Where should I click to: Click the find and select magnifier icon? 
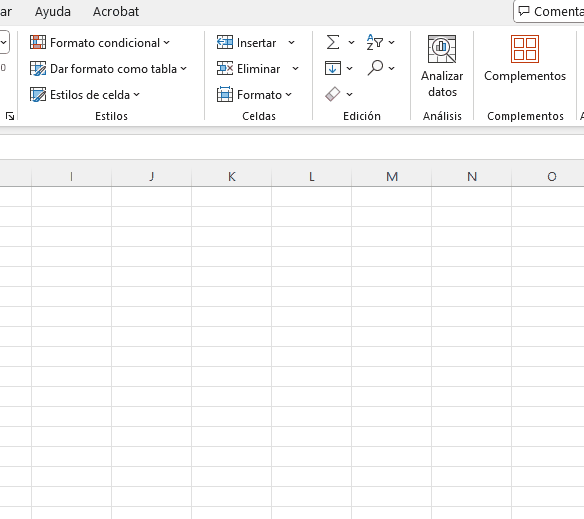375,68
